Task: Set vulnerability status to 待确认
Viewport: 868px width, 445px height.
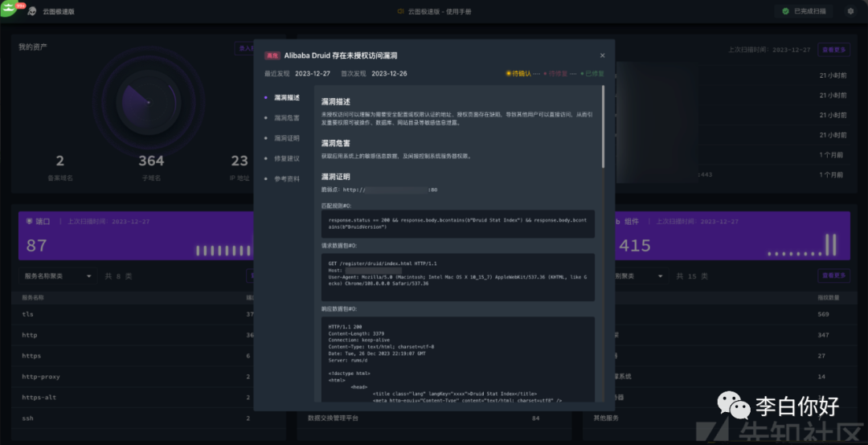Action: pos(518,74)
